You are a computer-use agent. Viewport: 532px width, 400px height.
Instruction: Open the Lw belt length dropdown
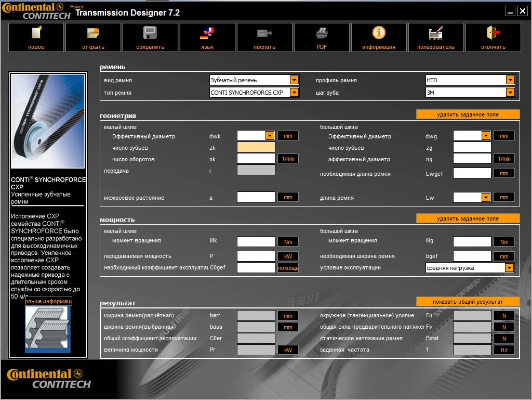[x=486, y=197]
